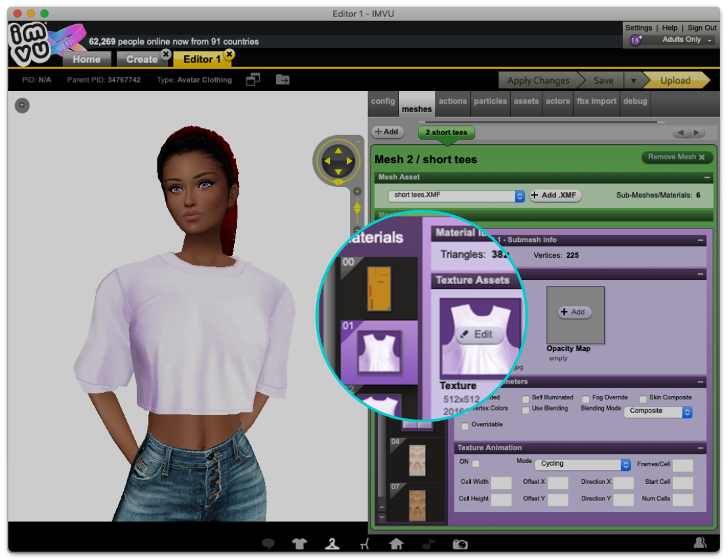
Task: Open the furniture chair icon in bottom toolbar
Action: pos(365,544)
